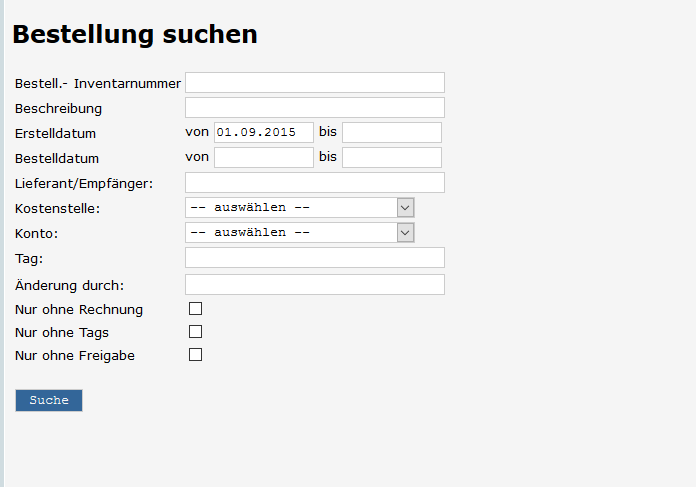This screenshot has width=696, height=487.
Task: Click the Bestelldatum bis field
Action: [x=391, y=157]
